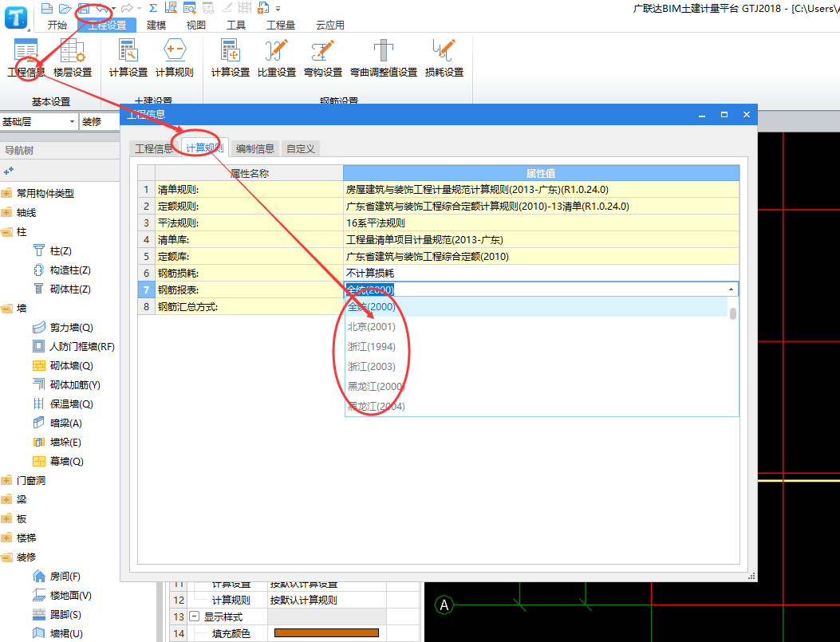840x642 pixels.
Task: Expand the 梁 tree folder
Action: click(x=6, y=499)
